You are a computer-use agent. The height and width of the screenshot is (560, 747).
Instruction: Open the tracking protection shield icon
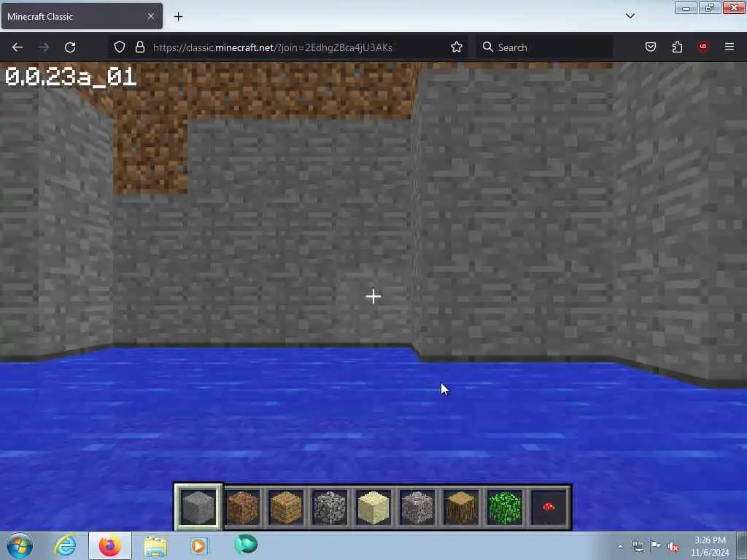pyautogui.click(x=120, y=47)
